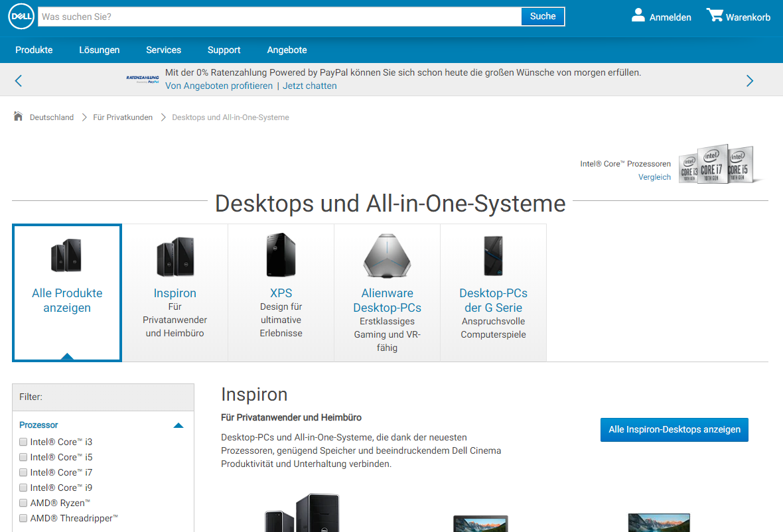Focus the Was suchen Sie search field
783x532 pixels.
279,17
